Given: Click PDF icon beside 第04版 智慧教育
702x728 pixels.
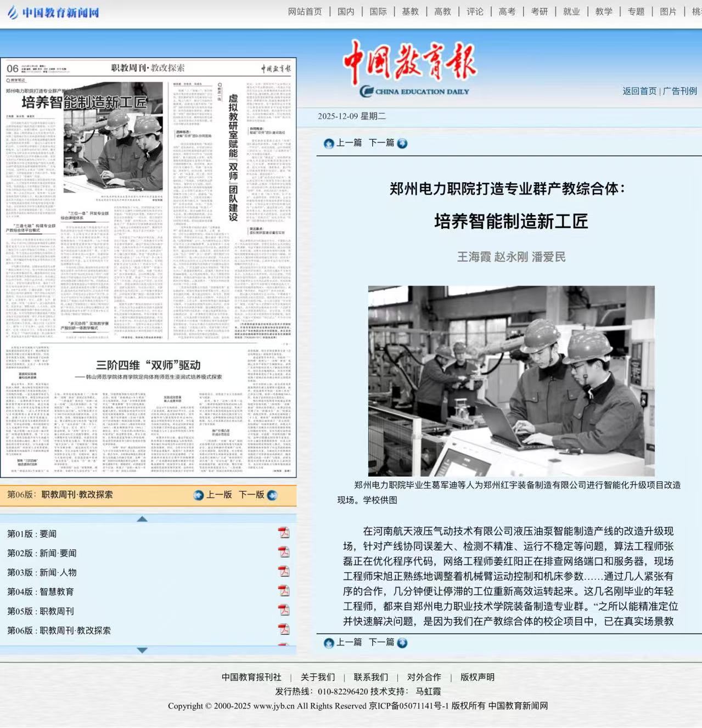Looking at the screenshot, I should pyautogui.click(x=283, y=591).
